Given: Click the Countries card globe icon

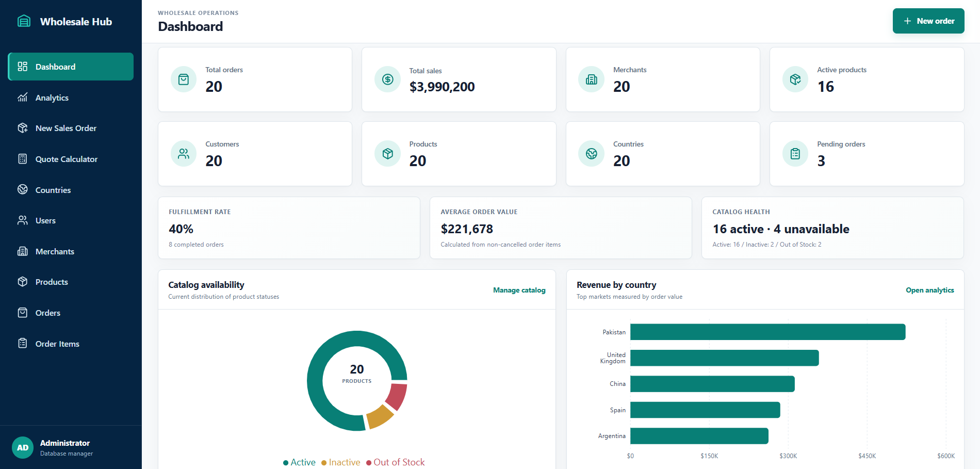Looking at the screenshot, I should pos(591,154).
